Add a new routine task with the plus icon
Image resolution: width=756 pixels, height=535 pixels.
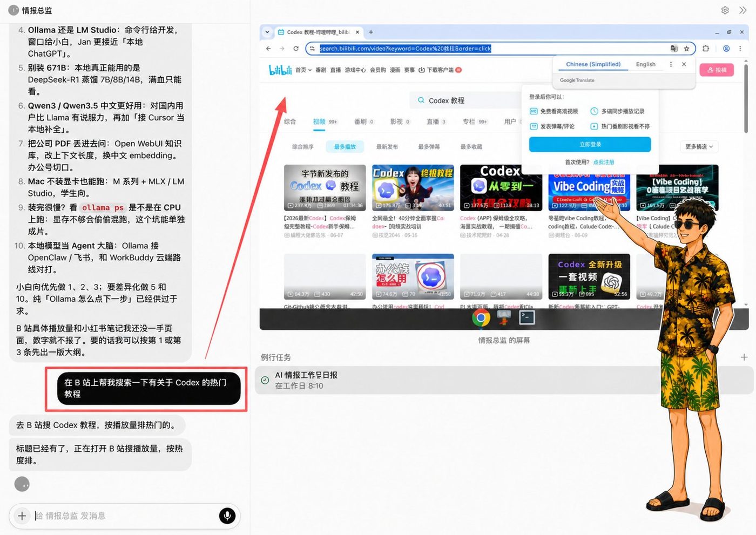tap(744, 357)
